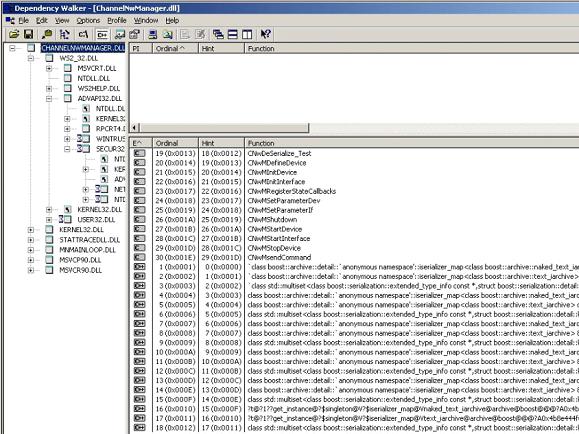Image resolution: width=579 pixels, height=434 pixels.
Task: Click ordinal cell 10 (0x000A)
Action: pos(175,352)
